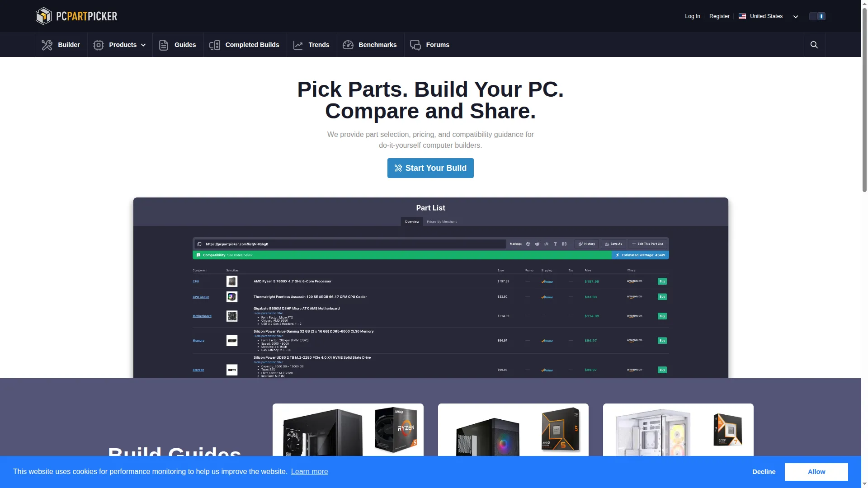The height and width of the screenshot is (488, 868).
Task: Choose plain text T markup icon
Action: pos(555,244)
